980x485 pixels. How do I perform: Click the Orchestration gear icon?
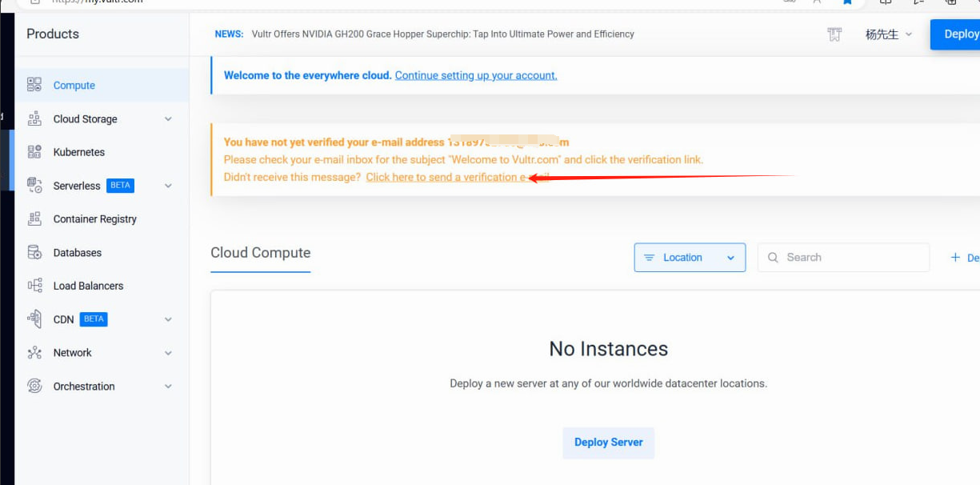click(34, 386)
